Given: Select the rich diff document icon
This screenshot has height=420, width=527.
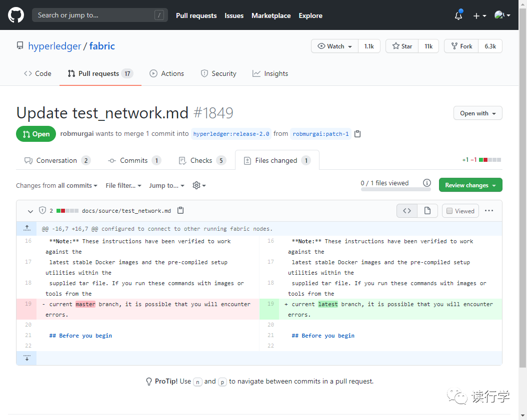Looking at the screenshot, I should [427, 211].
